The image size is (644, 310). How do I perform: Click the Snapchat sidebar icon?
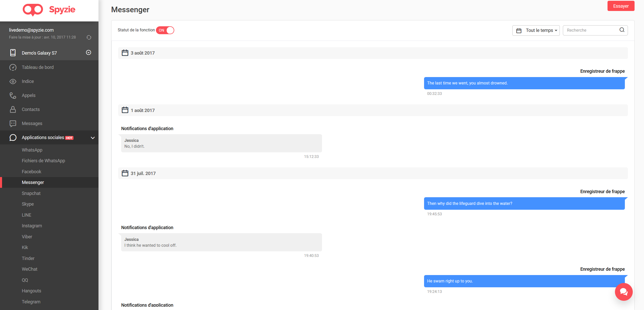click(x=31, y=193)
